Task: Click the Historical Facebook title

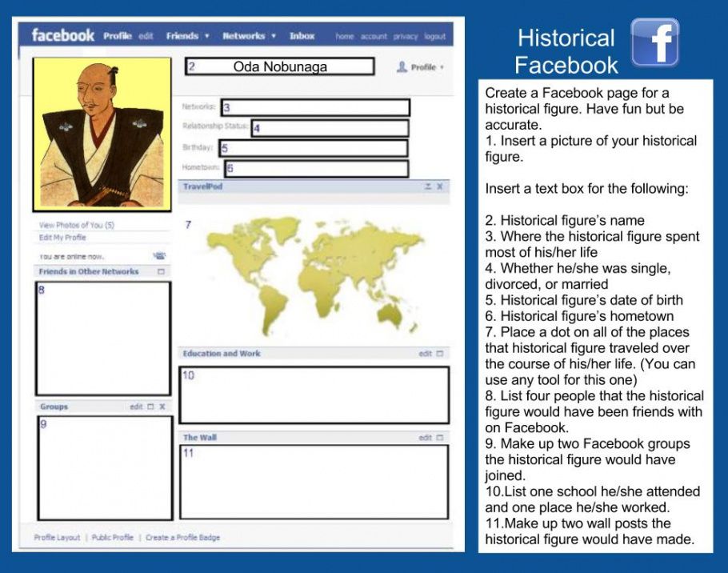Action: pos(566,51)
